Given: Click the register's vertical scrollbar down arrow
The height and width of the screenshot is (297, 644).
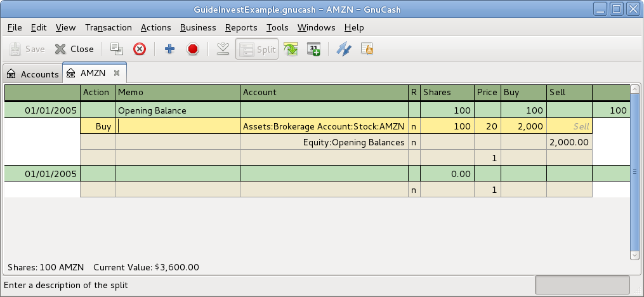Looking at the screenshot, I should pyautogui.click(x=634, y=254).
